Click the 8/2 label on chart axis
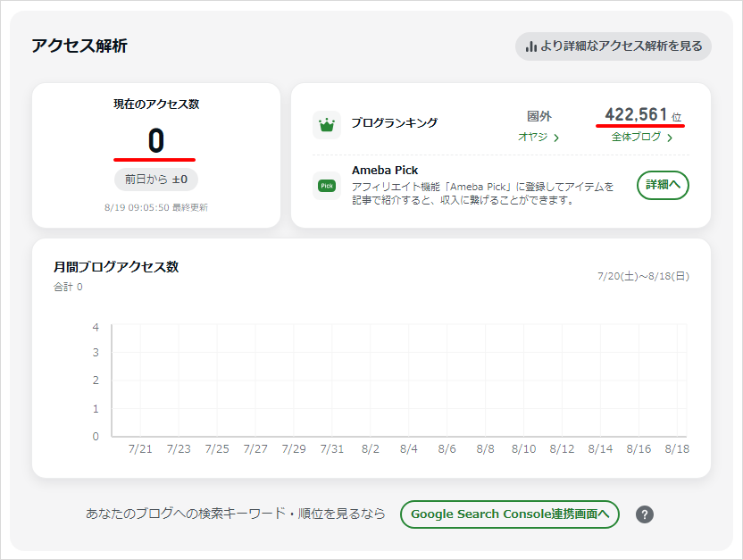Screen dimensions: 743x560 click(x=370, y=448)
